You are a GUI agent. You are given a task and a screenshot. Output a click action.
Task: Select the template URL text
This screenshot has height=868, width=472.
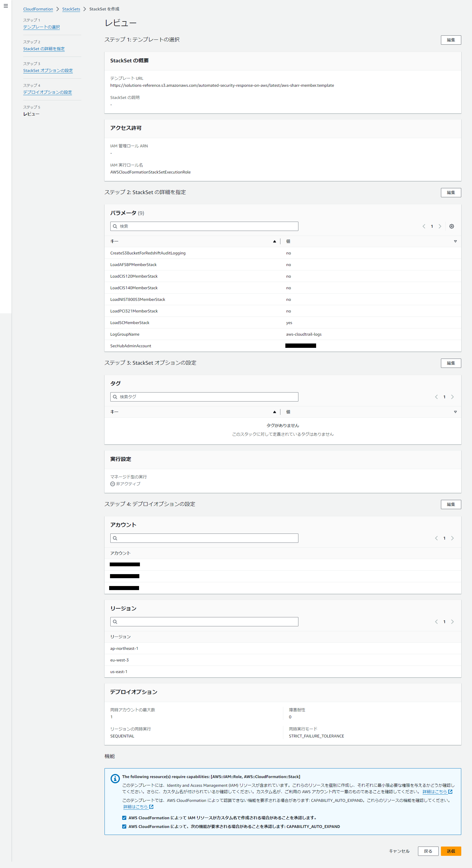[222, 85]
